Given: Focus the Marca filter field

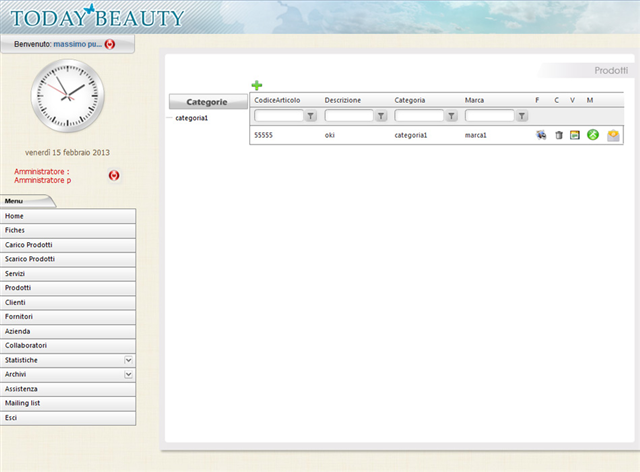Looking at the screenshot, I should click(489, 116).
